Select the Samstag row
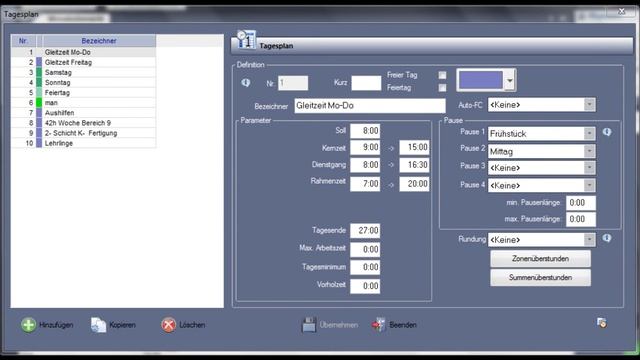Image resolution: width=640 pixels, height=360 pixels. tap(83, 72)
